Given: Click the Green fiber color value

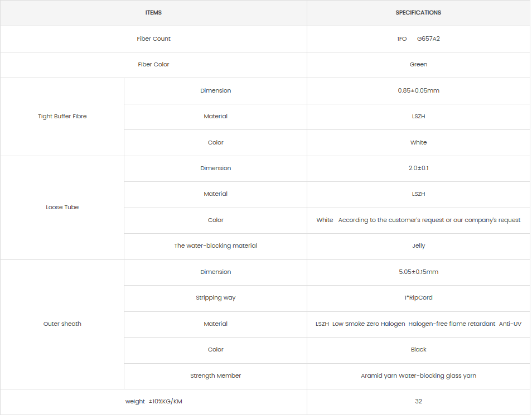Looking at the screenshot, I should point(418,64).
